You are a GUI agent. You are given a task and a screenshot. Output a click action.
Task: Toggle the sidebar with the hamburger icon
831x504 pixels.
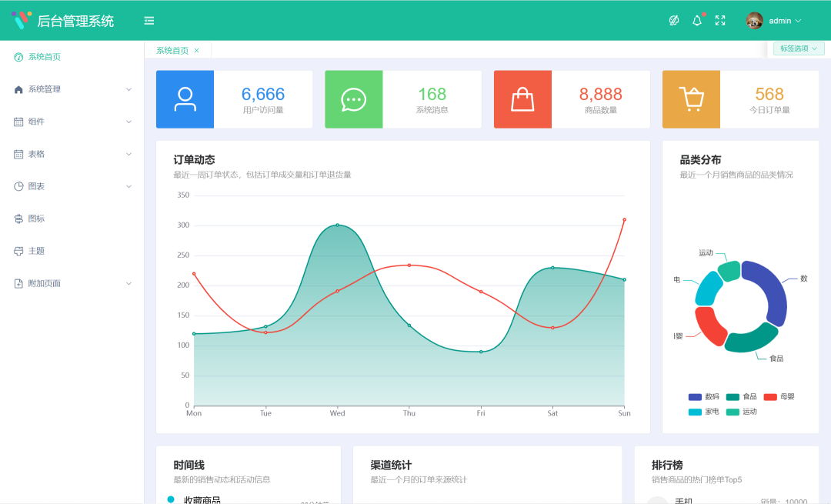coord(149,21)
